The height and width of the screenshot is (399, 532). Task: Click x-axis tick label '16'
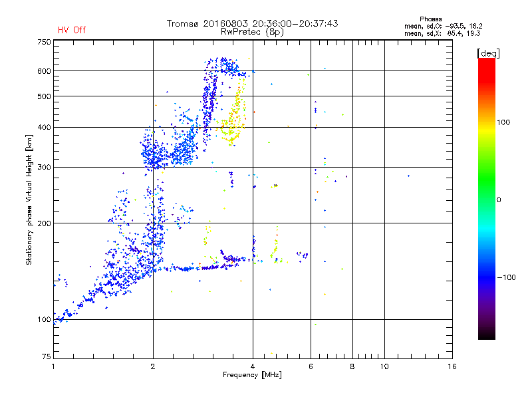(452, 366)
